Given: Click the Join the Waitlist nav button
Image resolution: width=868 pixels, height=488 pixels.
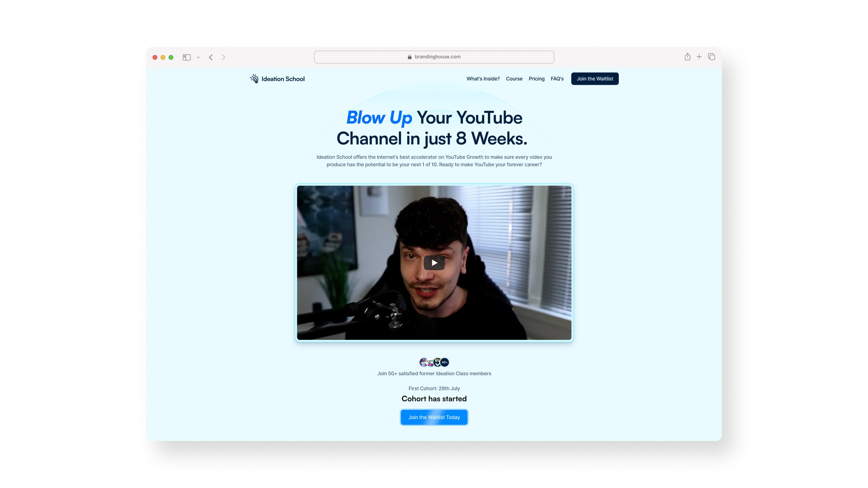Looking at the screenshot, I should 595,79.
